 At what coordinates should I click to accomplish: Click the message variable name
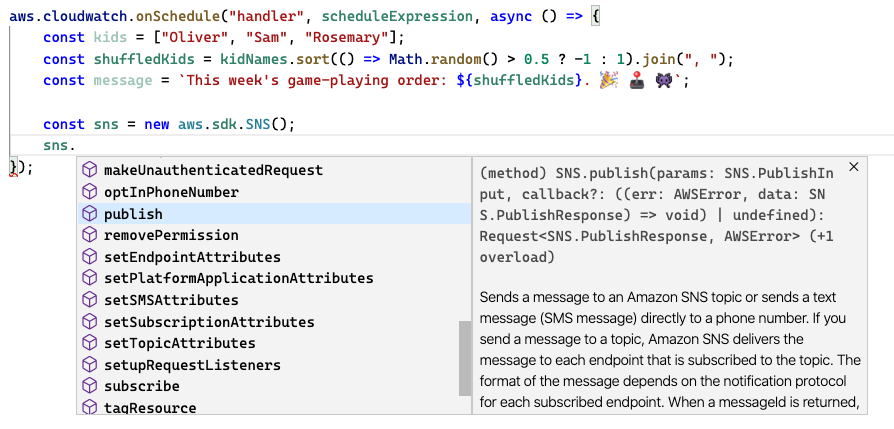pyautogui.click(x=123, y=81)
